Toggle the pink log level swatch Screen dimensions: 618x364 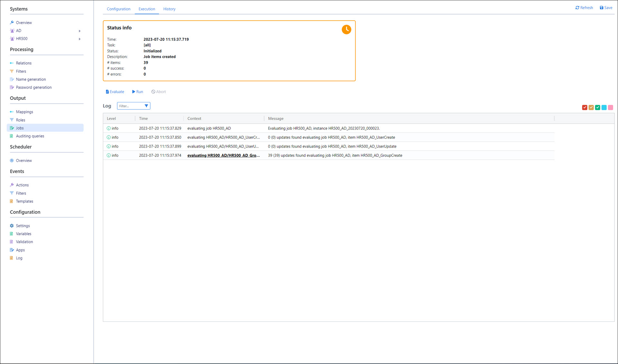[x=610, y=107]
